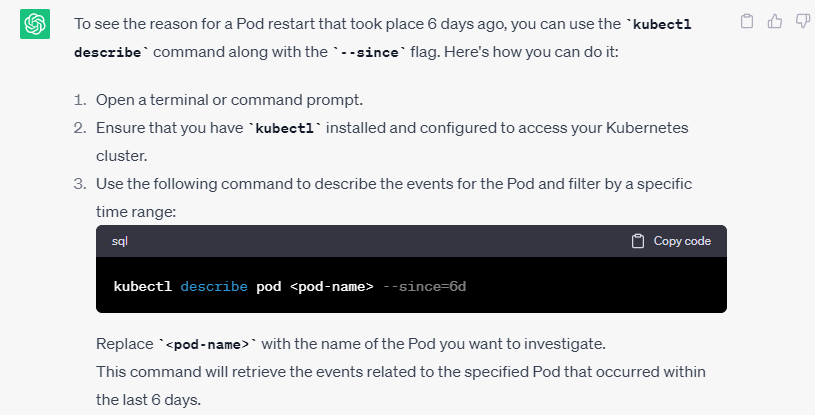Click step 'Open a terminal or command prompt.'

pyautogui.click(x=229, y=100)
